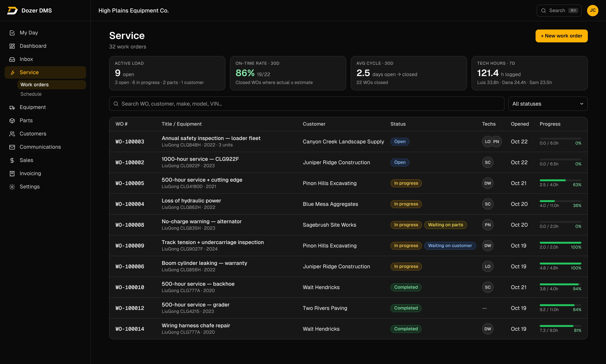Open My Day checklist icon
Image resolution: width=606 pixels, height=364 pixels.
(x=12, y=33)
